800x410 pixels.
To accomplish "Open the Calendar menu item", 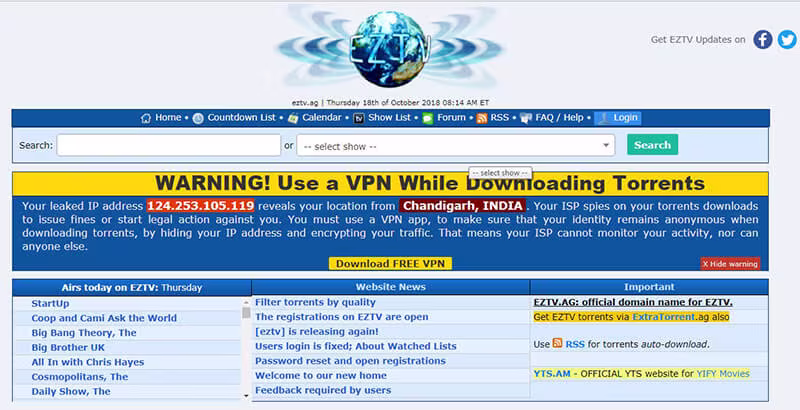I will tap(321, 118).
